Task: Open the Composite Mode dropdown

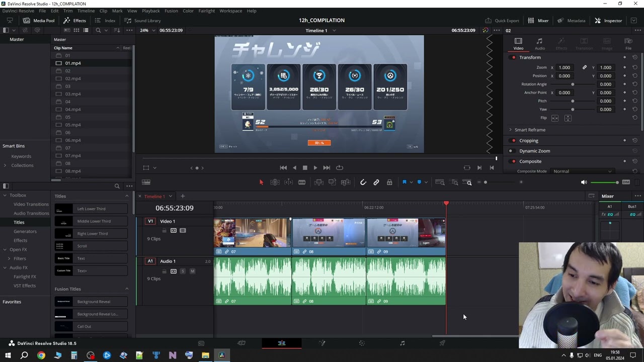Action: click(x=583, y=171)
